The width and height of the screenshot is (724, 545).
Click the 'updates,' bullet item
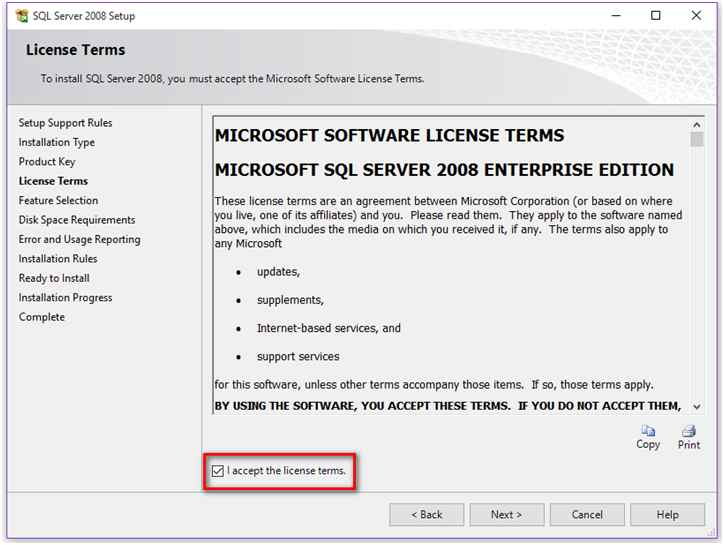click(278, 272)
